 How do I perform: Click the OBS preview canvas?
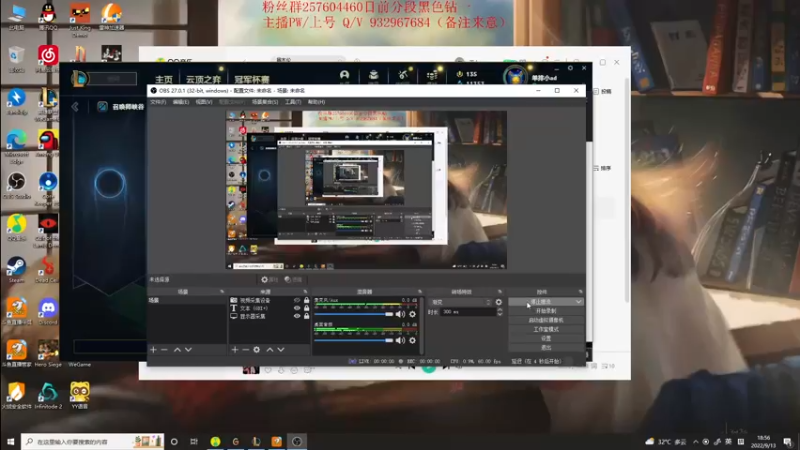pyautogui.click(x=366, y=190)
